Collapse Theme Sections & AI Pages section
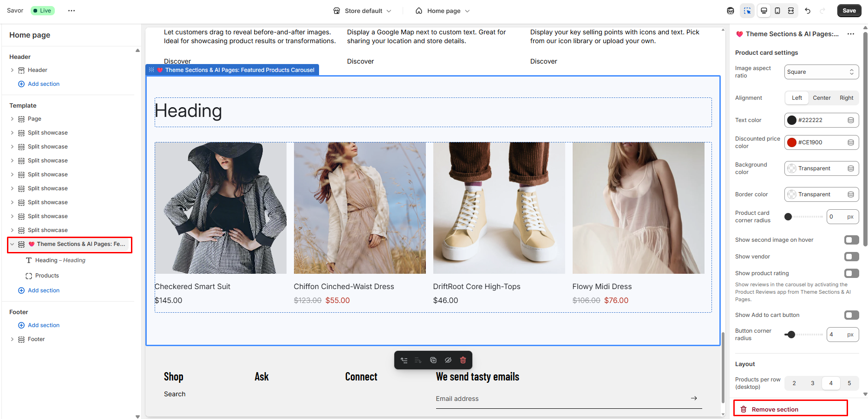The image size is (868, 419). pyautogui.click(x=12, y=244)
